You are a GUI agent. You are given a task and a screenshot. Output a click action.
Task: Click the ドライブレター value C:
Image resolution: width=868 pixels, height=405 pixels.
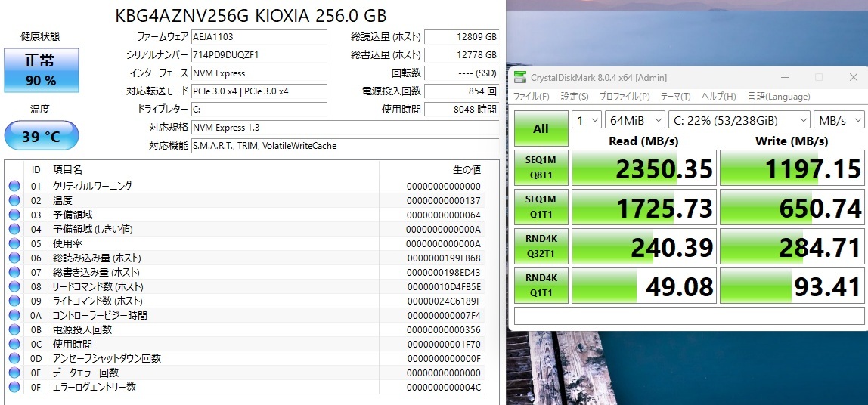pyautogui.click(x=259, y=110)
